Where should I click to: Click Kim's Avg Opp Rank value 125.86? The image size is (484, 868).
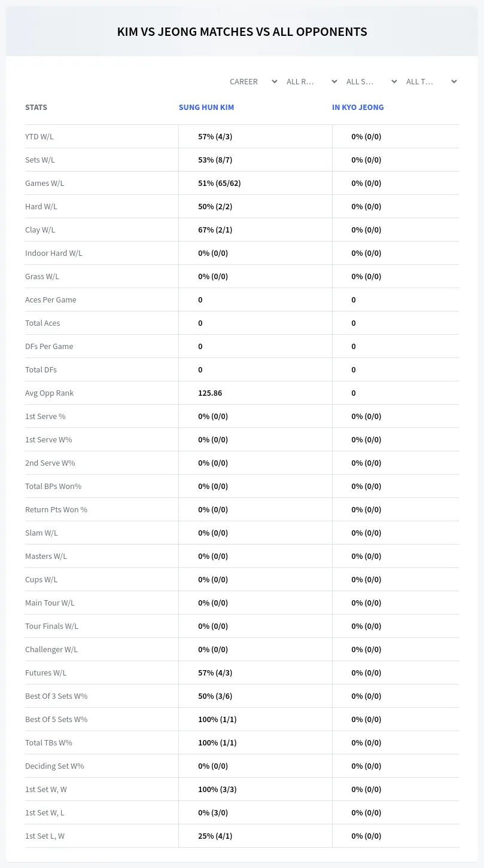210,393
